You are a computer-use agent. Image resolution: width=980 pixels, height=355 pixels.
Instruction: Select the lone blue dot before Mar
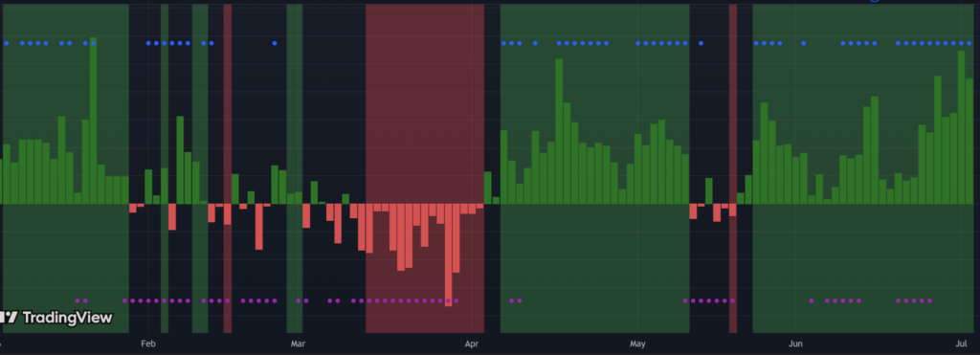point(275,43)
